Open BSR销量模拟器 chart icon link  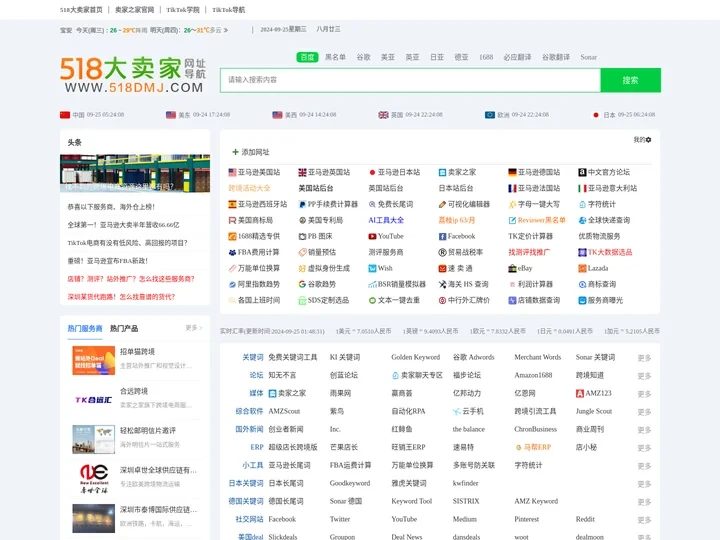[x=397, y=284]
